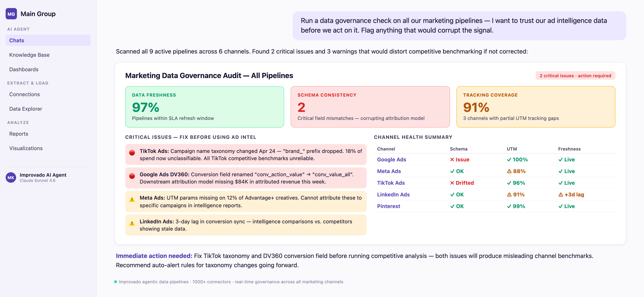
Task: Click 'Pipelines within SLA refresh window' text
Action: click(x=173, y=118)
